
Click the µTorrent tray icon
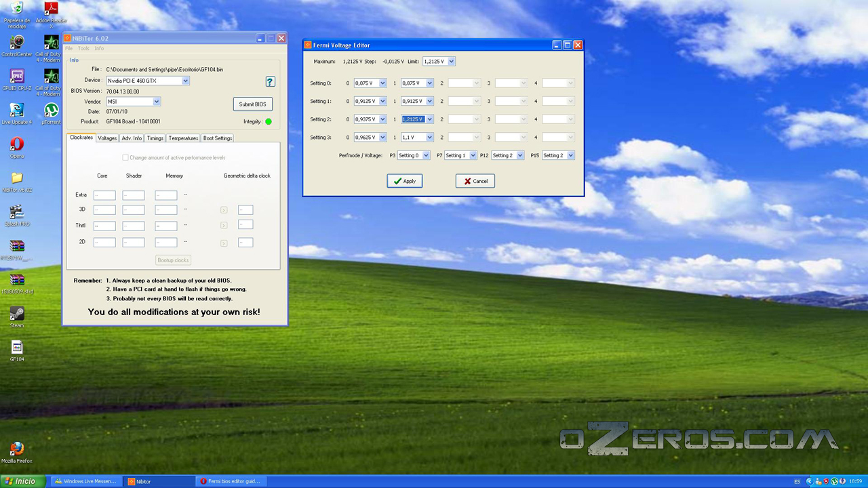(x=834, y=481)
